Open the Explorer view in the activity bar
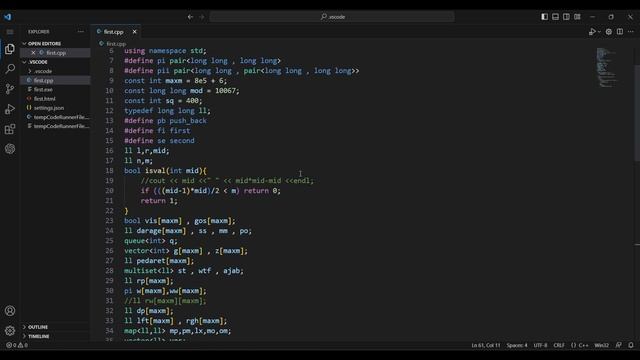This screenshot has width=640, height=360. [10, 49]
